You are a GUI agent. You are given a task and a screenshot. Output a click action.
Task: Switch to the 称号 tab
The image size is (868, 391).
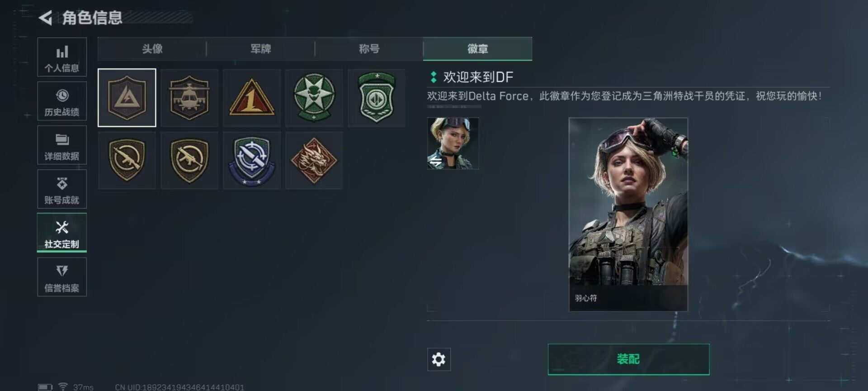click(369, 48)
